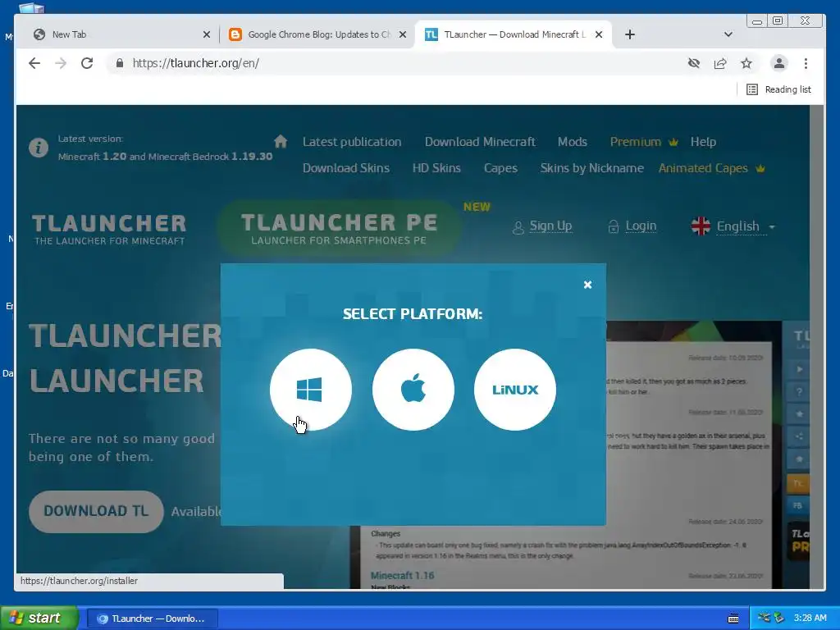
Task: Open the Reading list
Action: pos(778,89)
